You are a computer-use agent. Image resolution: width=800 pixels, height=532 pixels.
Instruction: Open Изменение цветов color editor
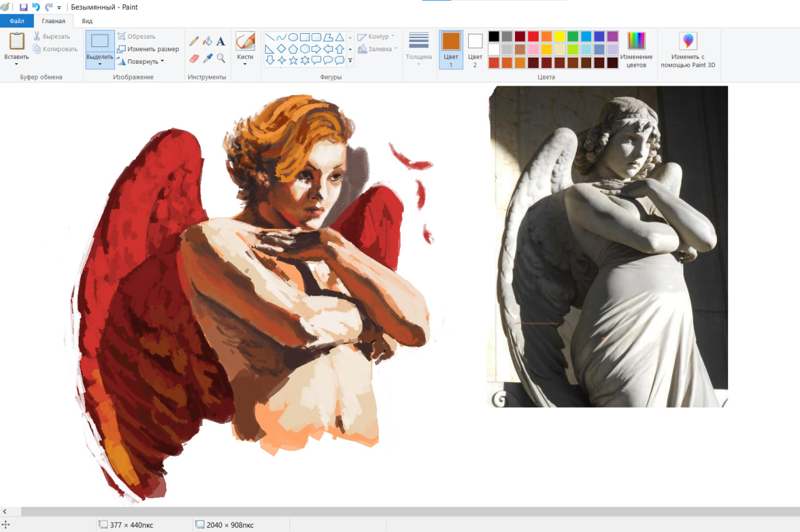point(636,49)
